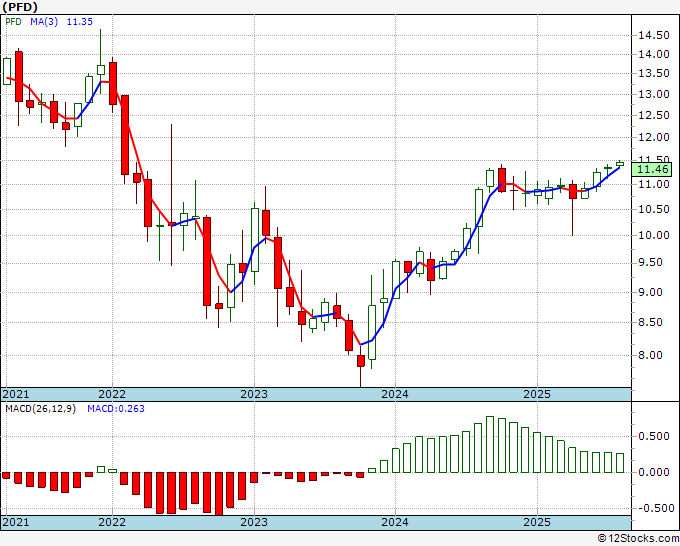Viewport: 680px width, 546px height.
Task: Click 2024 on the price chart timeline
Action: [x=395, y=394]
